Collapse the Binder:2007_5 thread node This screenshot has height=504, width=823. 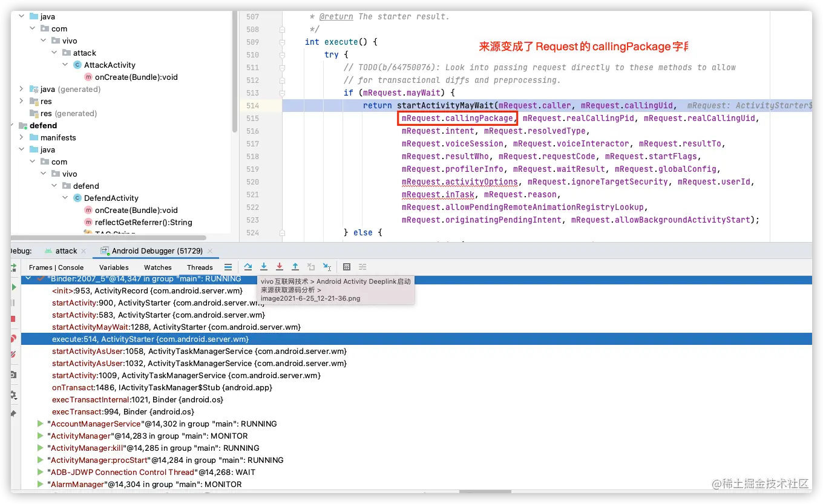(x=28, y=279)
